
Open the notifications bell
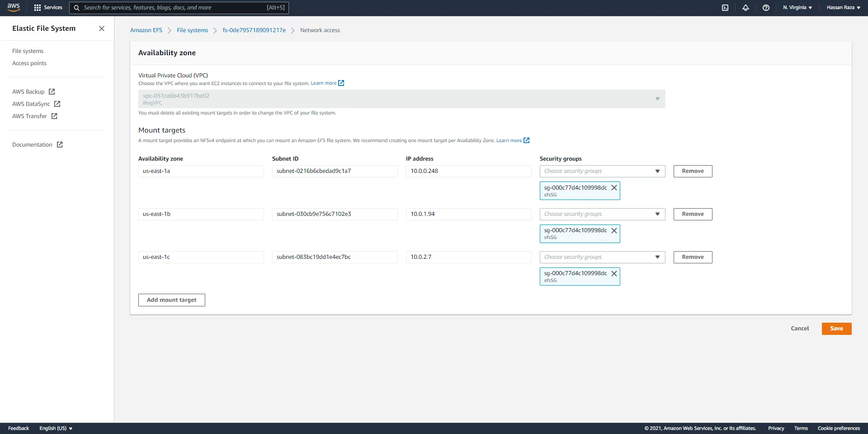coord(745,8)
